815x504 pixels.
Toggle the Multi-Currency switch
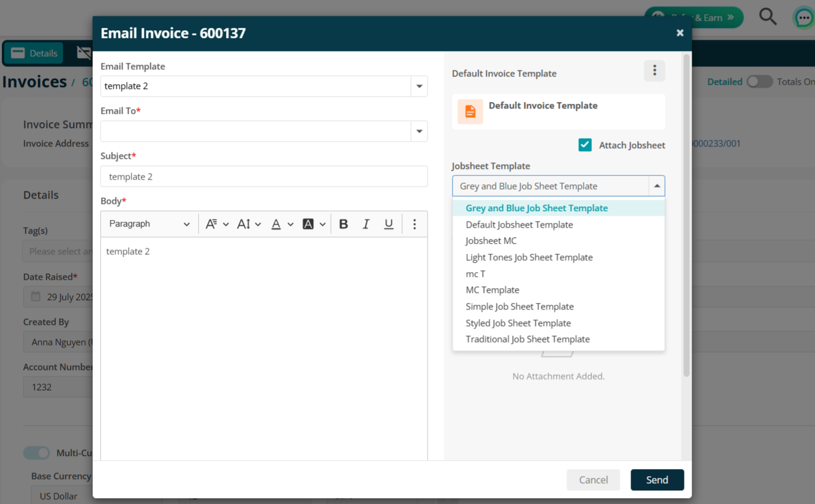tap(37, 453)
